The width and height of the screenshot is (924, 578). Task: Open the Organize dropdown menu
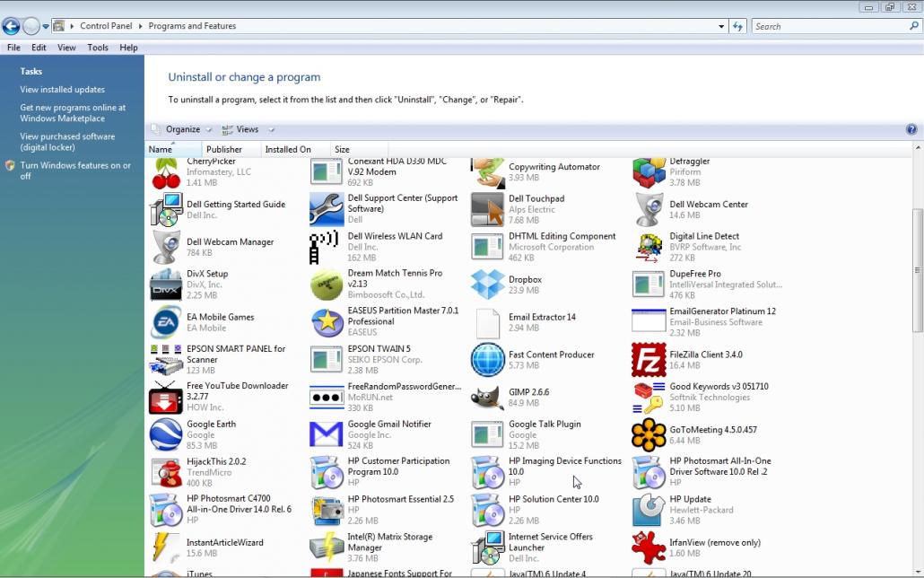183,129
